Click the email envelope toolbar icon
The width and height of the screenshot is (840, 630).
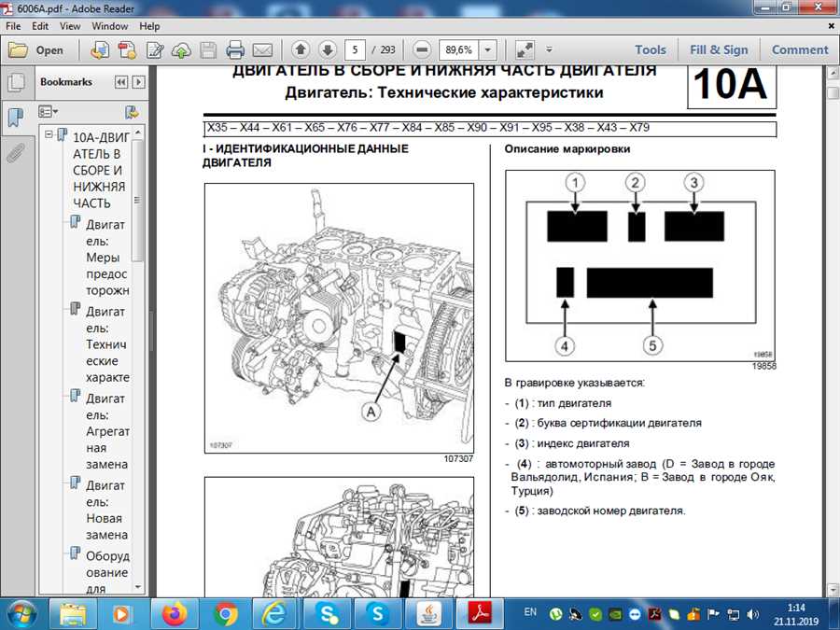coord(262,50)
